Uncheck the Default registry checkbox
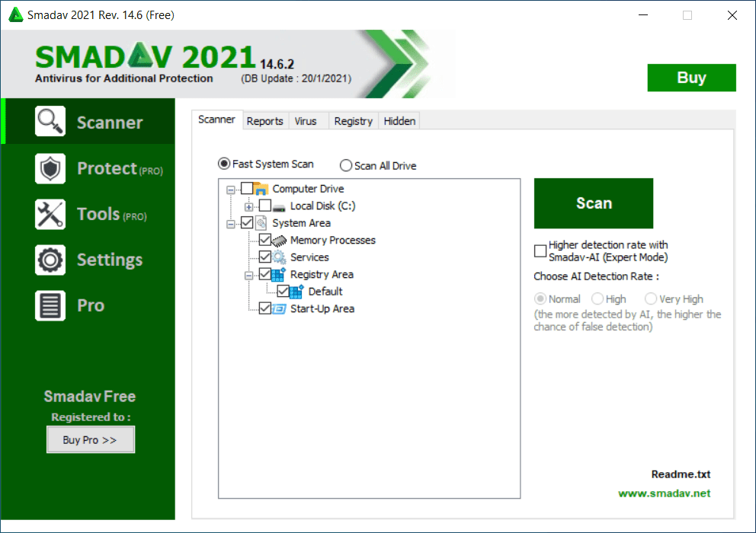This screenshot has width=756, height=533. click(x=283, y=291)
